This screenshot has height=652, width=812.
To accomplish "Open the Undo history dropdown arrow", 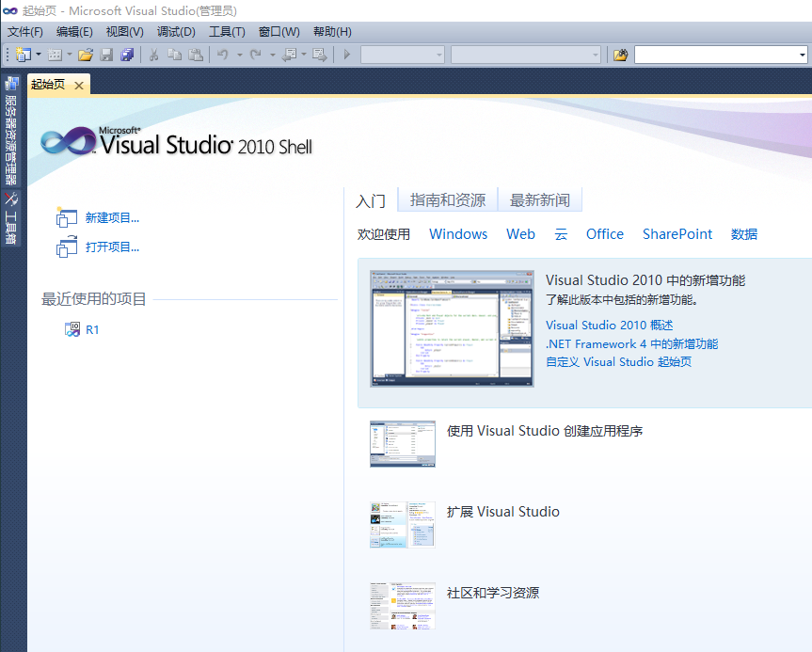I will [240, 55].
